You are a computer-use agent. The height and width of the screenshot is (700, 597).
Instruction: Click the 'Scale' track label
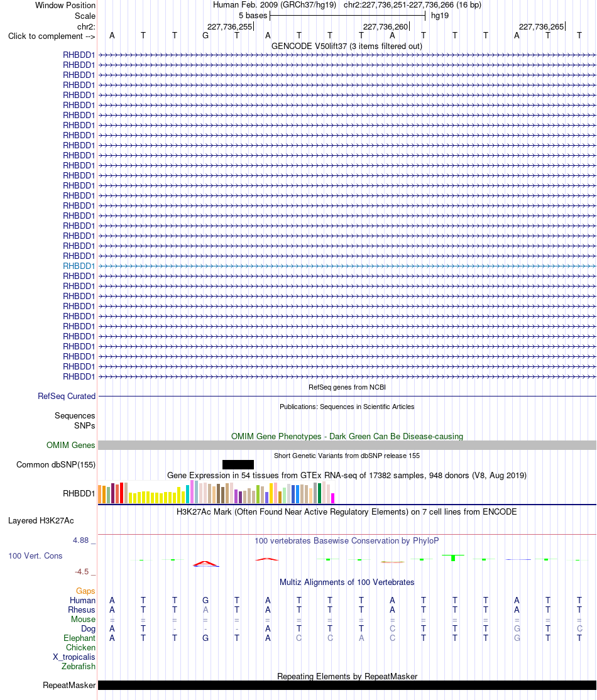85,16
